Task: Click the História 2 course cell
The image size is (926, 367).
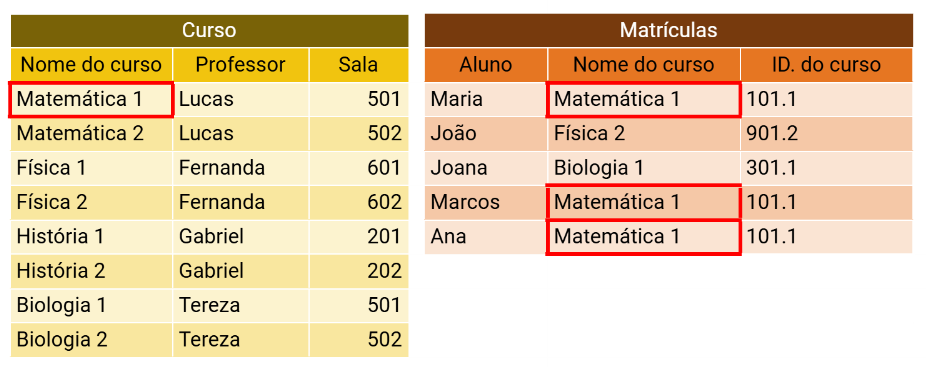Action: tap(92, 271)
